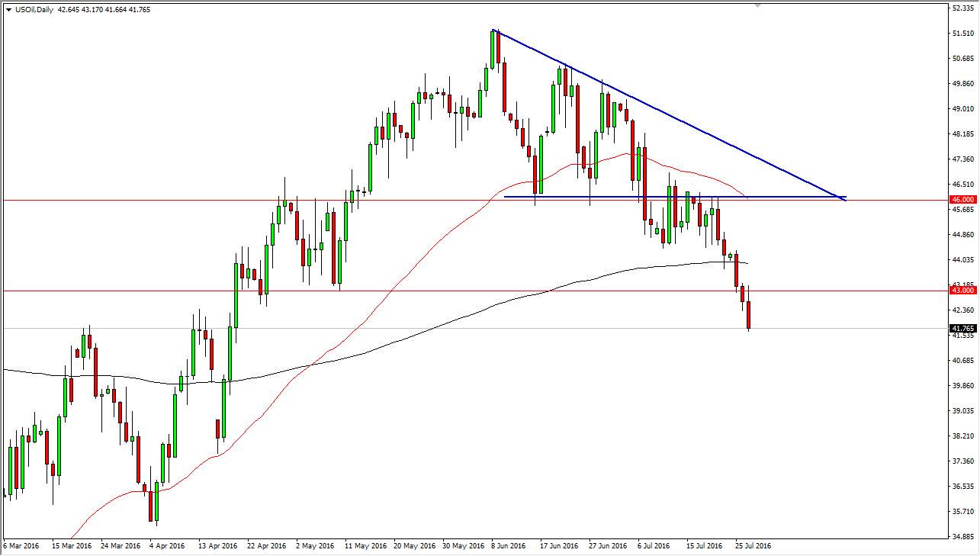980x556 pixels.
Task: Click the "51.510" price scale label
Action: click(x=962, y=34)
